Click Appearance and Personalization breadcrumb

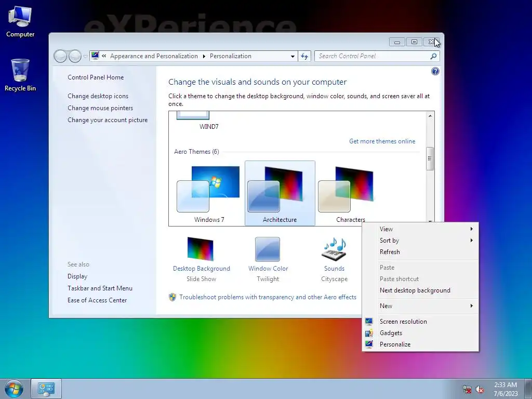154,56
